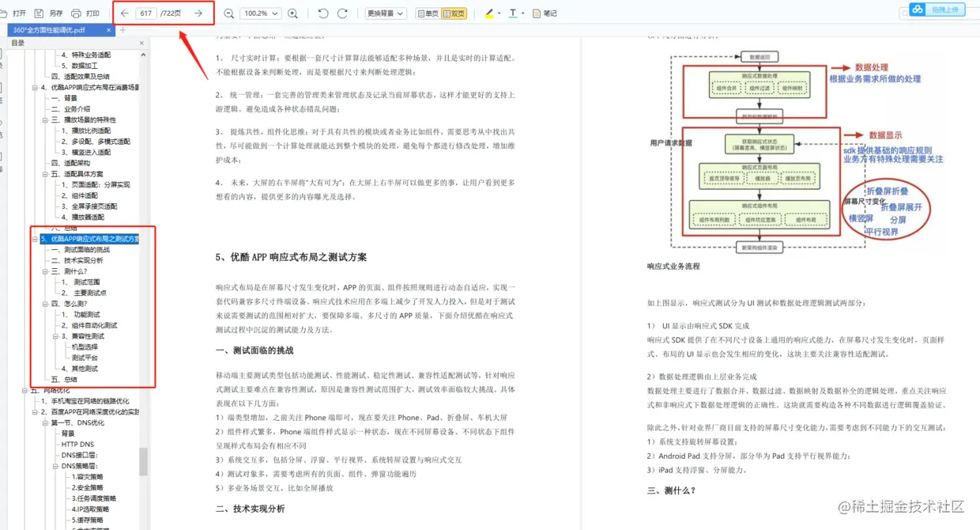Collapse the 四、怎么测? node
The width and height of the screenshot is (980, 530).
coord(45,304)
